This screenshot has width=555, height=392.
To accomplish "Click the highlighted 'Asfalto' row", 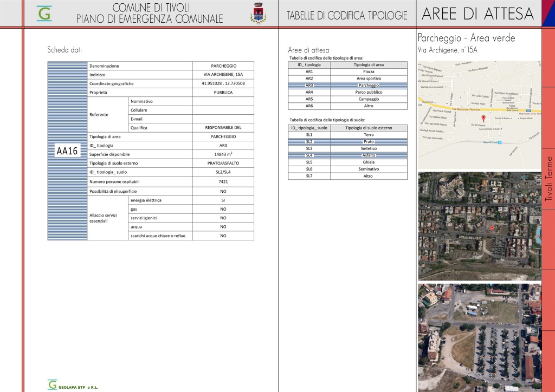I will (347, 155).
